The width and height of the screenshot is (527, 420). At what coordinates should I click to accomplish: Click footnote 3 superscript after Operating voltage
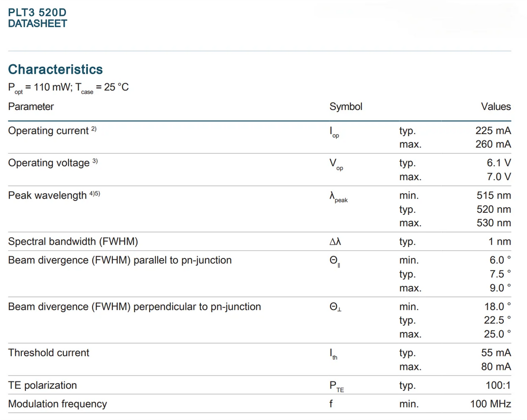(x=95, y=161)
